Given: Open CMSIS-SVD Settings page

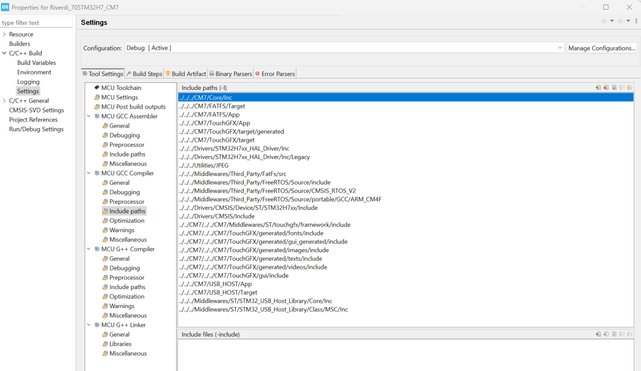Looking at the screenshot, I should point(36,110).
